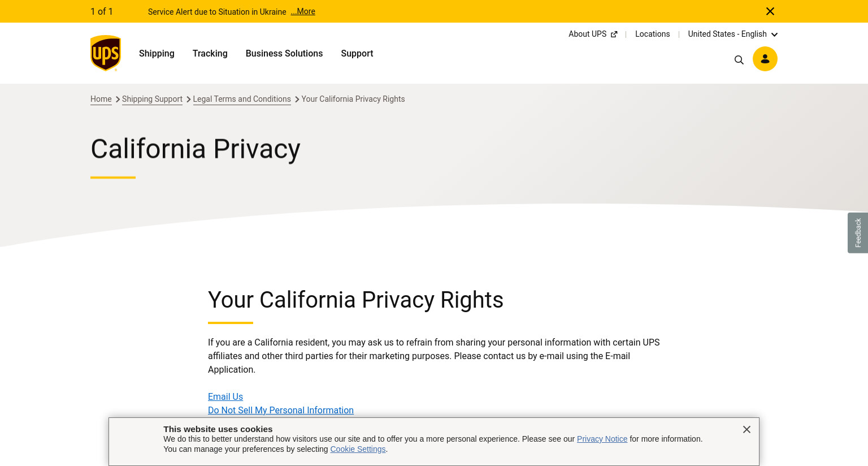Expand United States - English language dropdown
Viewport: 868px width, 466px height.
click(733, 34)
